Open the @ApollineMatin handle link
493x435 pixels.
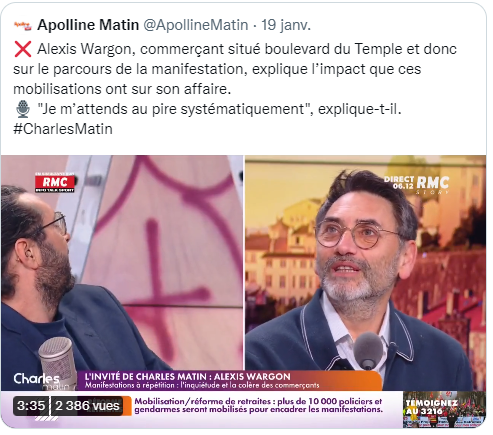196,25
